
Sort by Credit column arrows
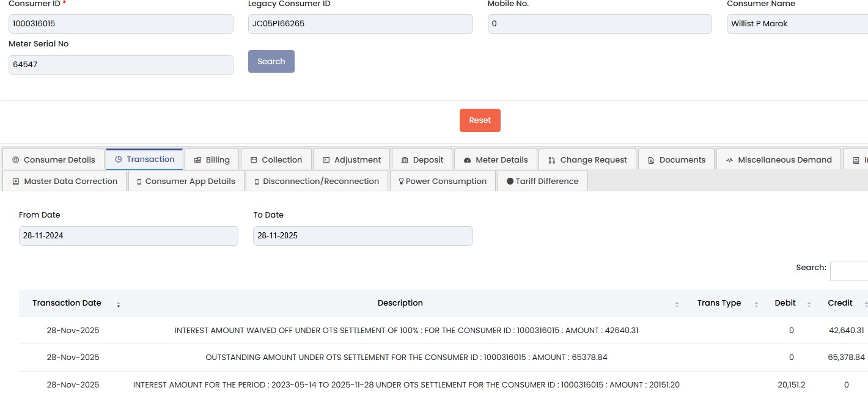click(x=865, y=304)
